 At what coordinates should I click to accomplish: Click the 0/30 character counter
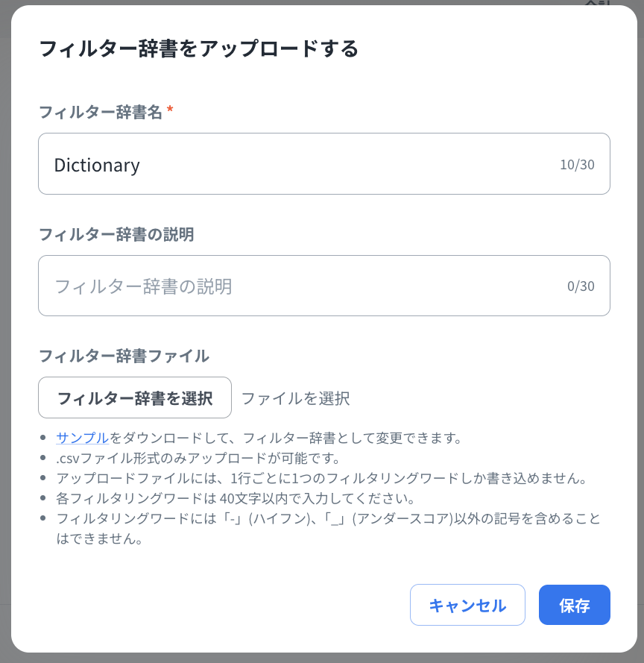click(581, 286)
